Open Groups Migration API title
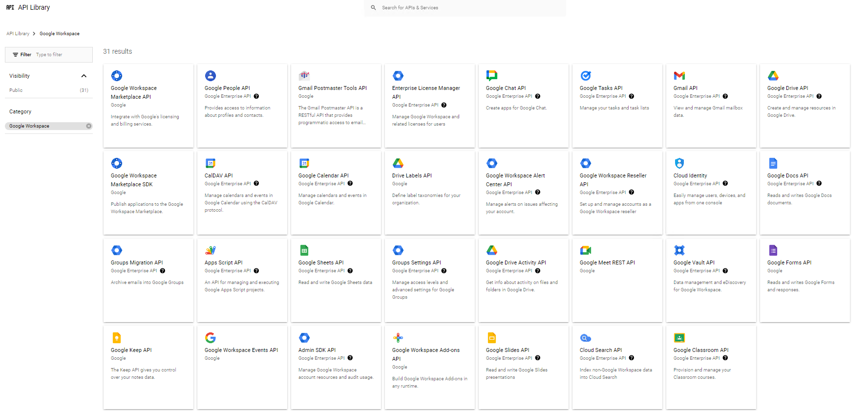The image size is (868, 415). point(137,262)
